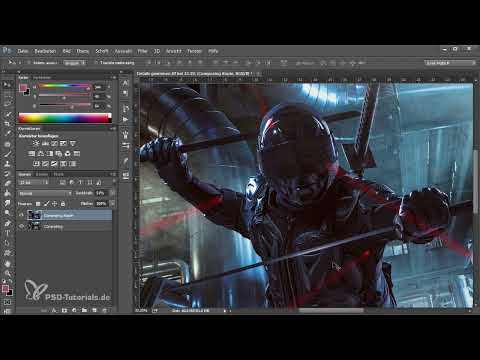This screenshot has height=360, width=480.
Task: Select the Brush tool
Action: coord(7,154)
